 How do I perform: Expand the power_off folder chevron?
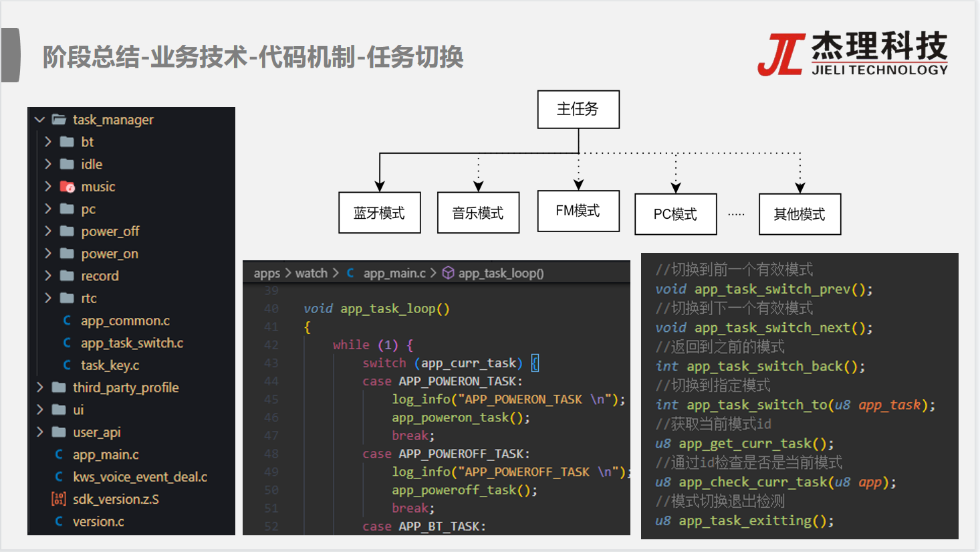[x=48, y=231]
